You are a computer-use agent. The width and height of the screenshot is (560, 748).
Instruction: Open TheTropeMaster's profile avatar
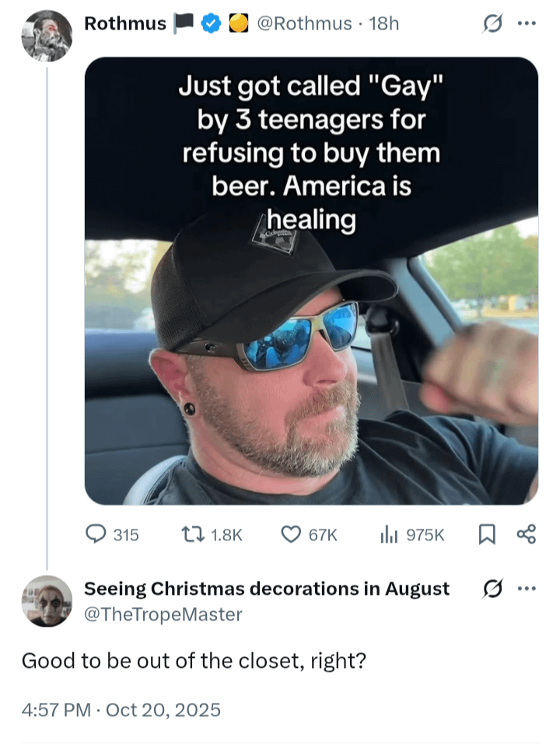pos(47,601)
